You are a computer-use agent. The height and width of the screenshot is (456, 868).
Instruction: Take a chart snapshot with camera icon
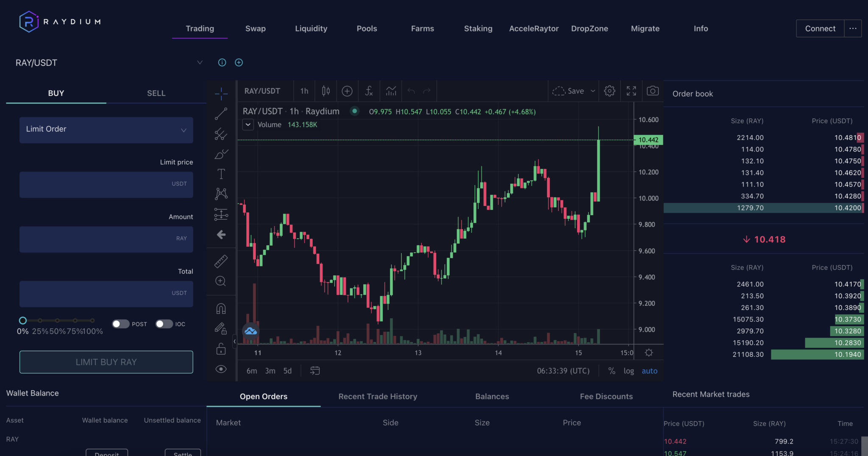coord(653,91)
